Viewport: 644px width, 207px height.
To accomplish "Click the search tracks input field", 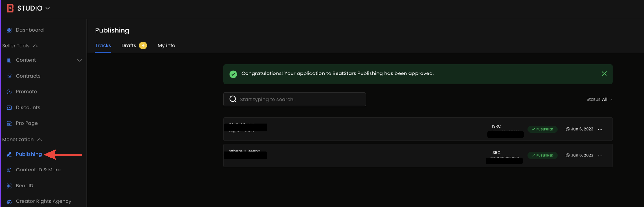I will (x=294, y=99).
